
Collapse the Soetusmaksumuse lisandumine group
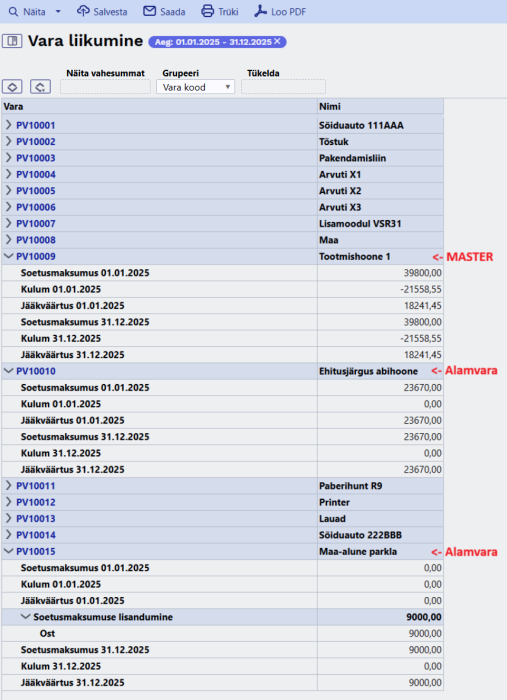(x=26, y=617)
